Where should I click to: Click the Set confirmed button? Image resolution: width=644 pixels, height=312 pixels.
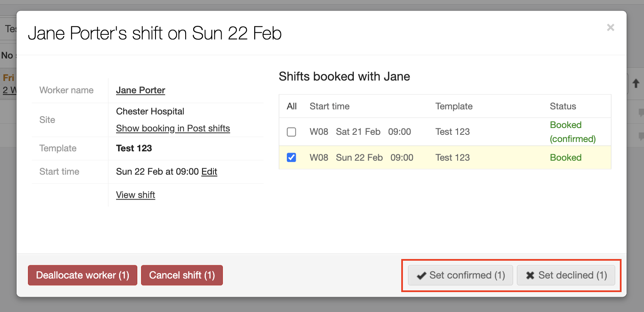[x=460, y=275]
